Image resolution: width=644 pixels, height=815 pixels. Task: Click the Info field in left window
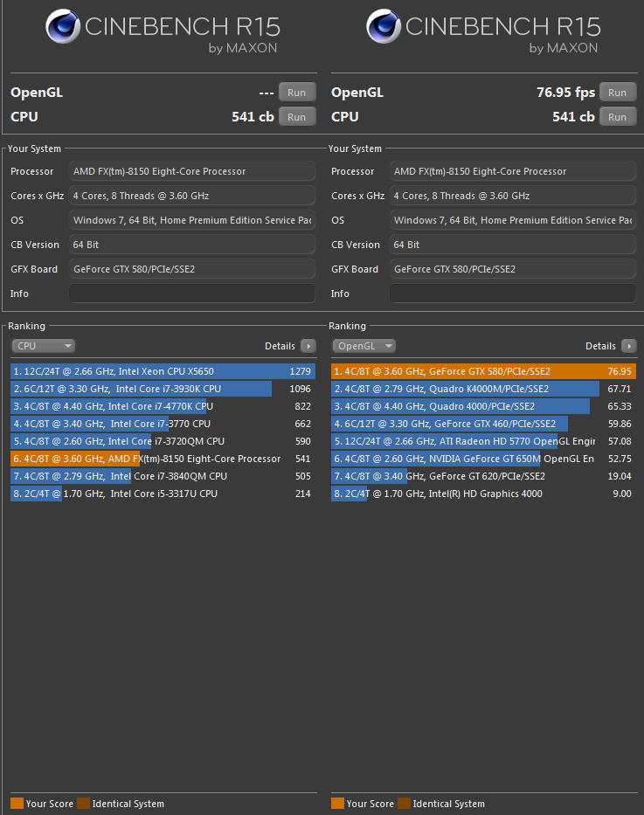[191, 294]
